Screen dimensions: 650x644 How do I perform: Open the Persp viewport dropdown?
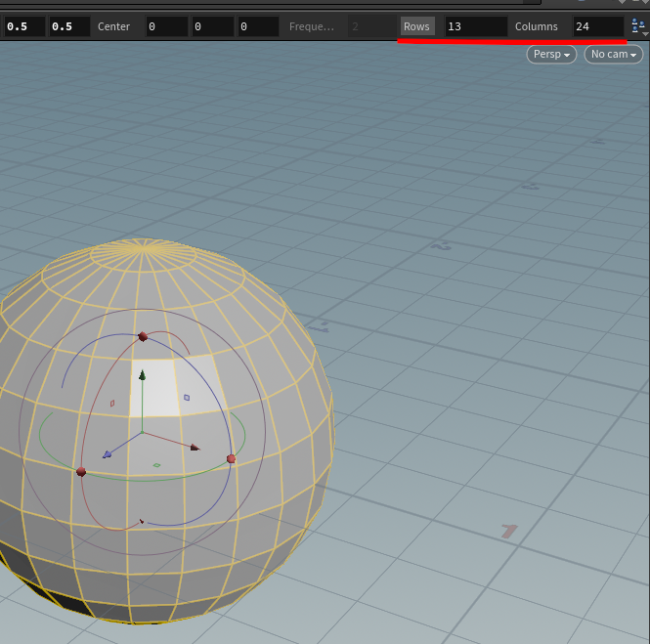click(551, 55)
